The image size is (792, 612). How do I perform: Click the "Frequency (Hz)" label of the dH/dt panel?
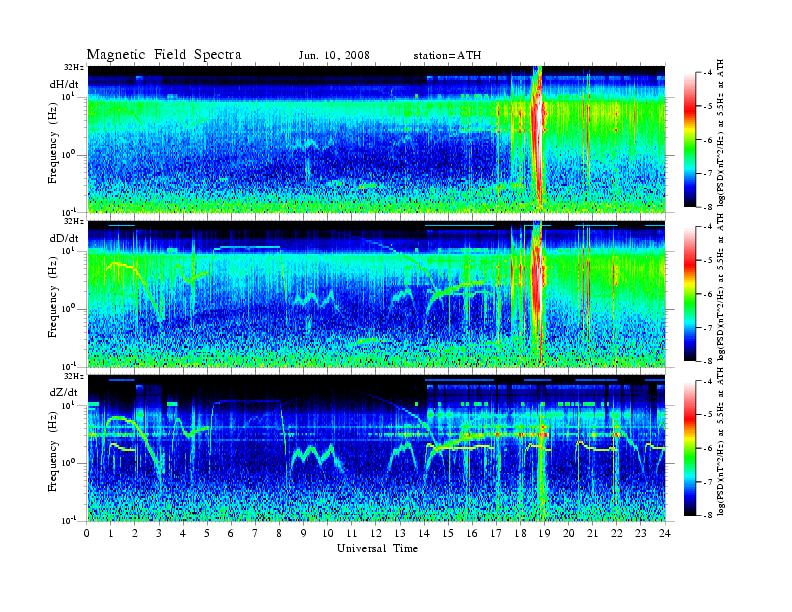tap(54, 143)
